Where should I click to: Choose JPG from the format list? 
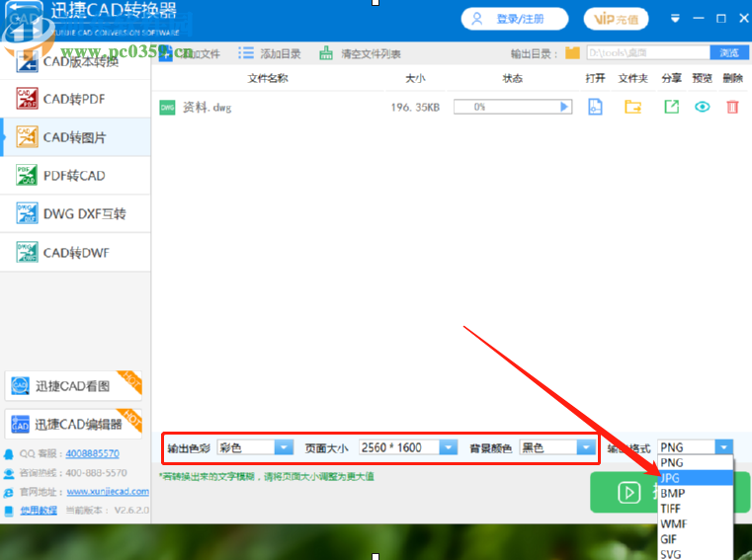click(696, 478)
